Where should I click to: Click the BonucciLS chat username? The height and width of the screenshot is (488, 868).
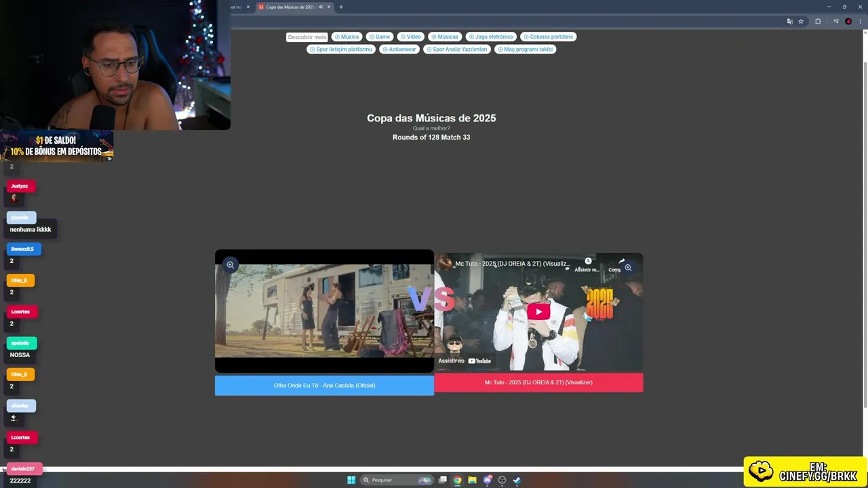click(x=23, y=249)
